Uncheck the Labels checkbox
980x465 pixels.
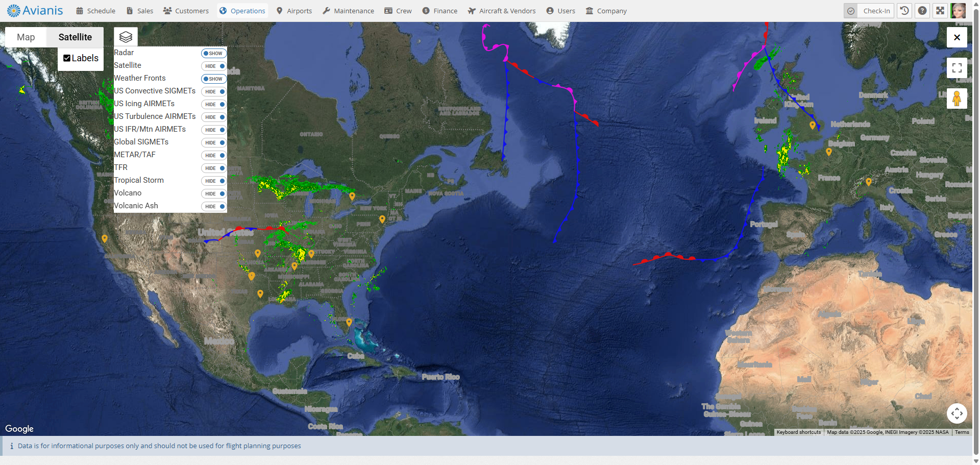coord(67,58)
